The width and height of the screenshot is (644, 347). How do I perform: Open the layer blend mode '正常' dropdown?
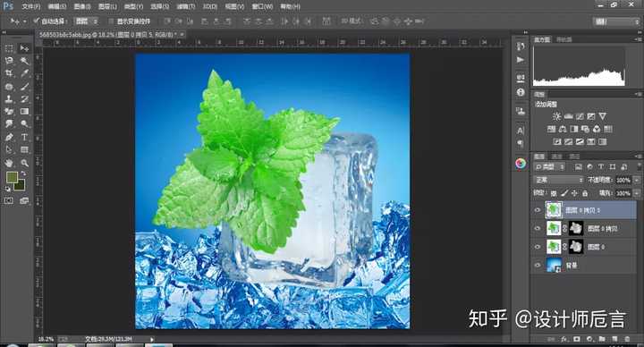pos(559,180)
